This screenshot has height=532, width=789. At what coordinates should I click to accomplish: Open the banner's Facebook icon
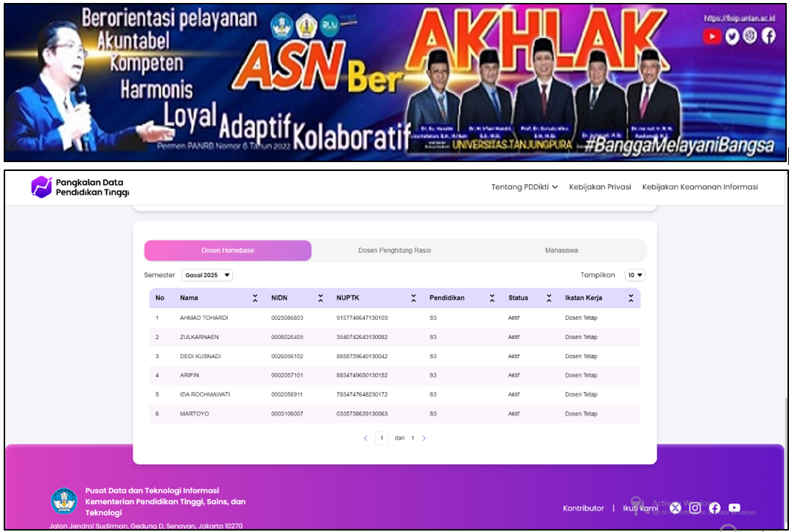768,35
